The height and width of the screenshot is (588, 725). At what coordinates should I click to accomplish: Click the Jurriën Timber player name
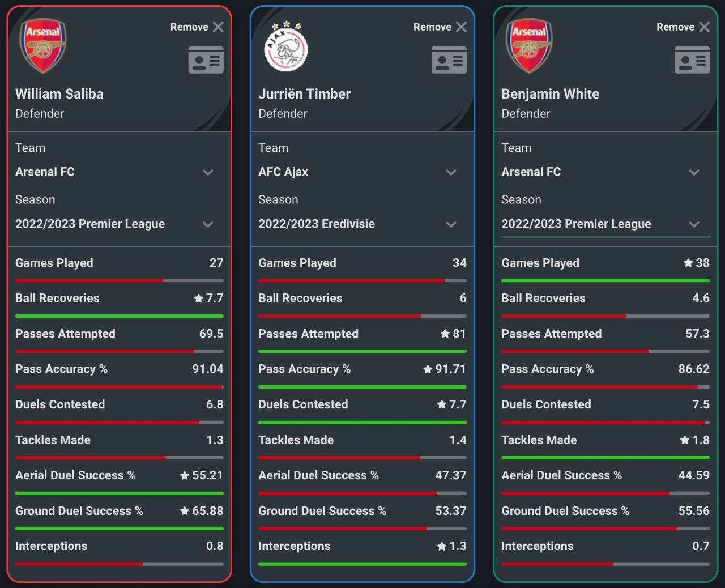coord(304,94)
